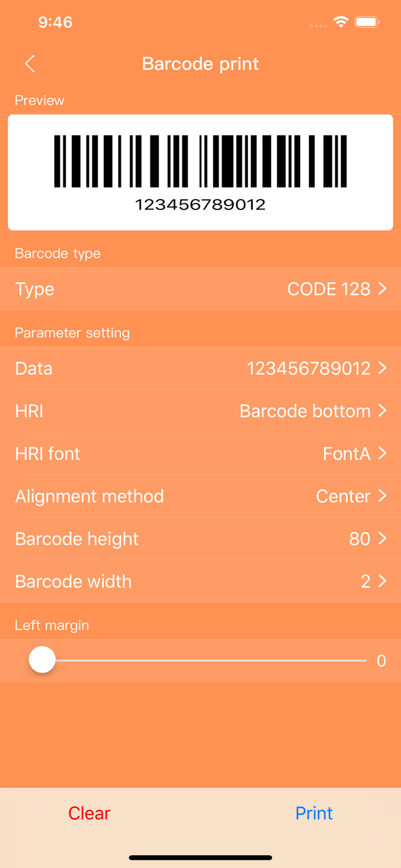
Task: Tap the chevron beside the Center alignment value
Action: coord(382,496)
